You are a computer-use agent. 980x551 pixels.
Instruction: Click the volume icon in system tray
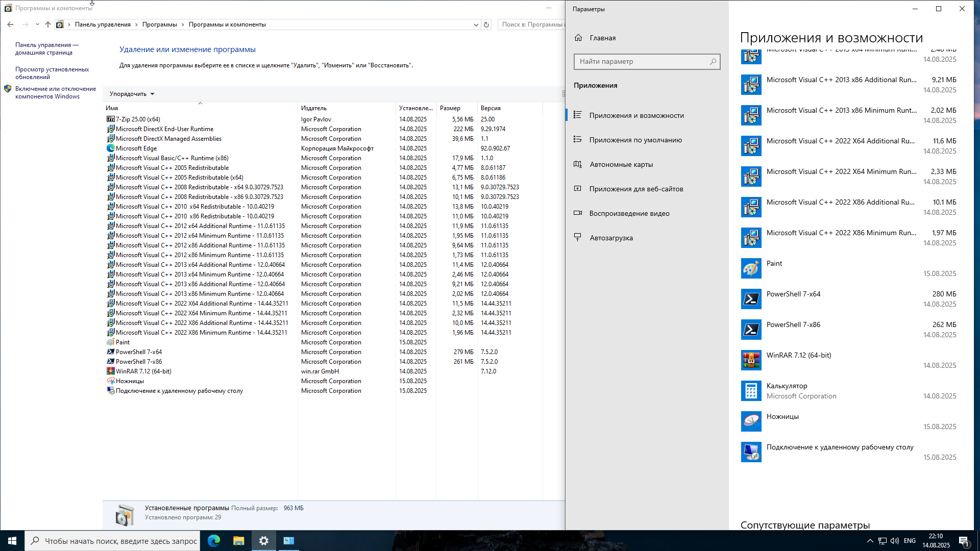pyautogui.click(x=895, y=541)
